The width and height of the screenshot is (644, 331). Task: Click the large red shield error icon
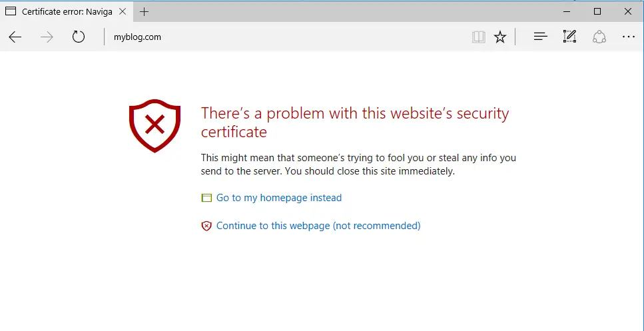coord(155,126)
